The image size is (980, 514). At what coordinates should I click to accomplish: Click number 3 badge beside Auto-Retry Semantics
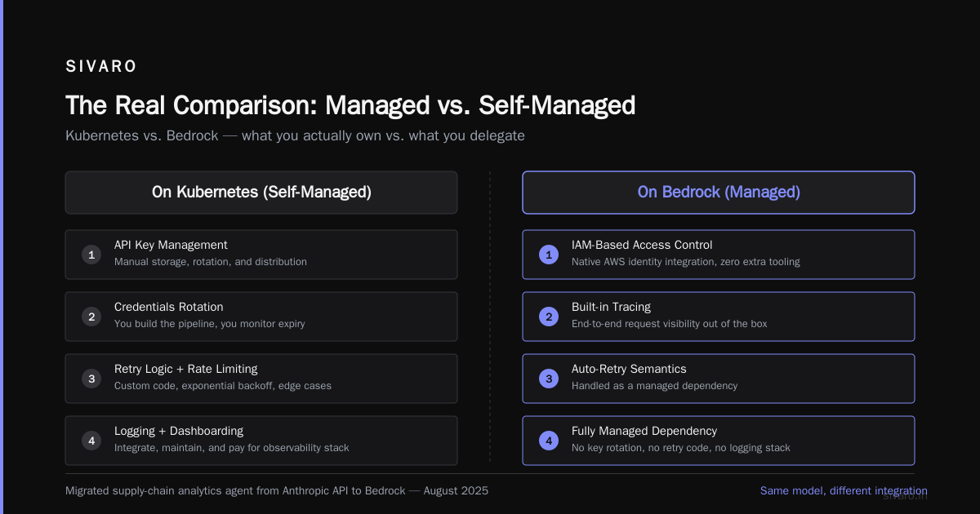549,379
